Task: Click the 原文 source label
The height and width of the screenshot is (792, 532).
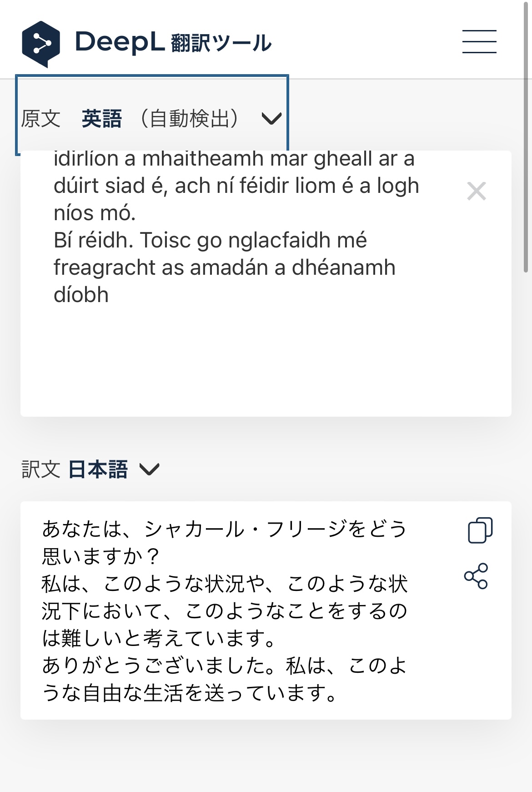Action: [x=40, y=119]
